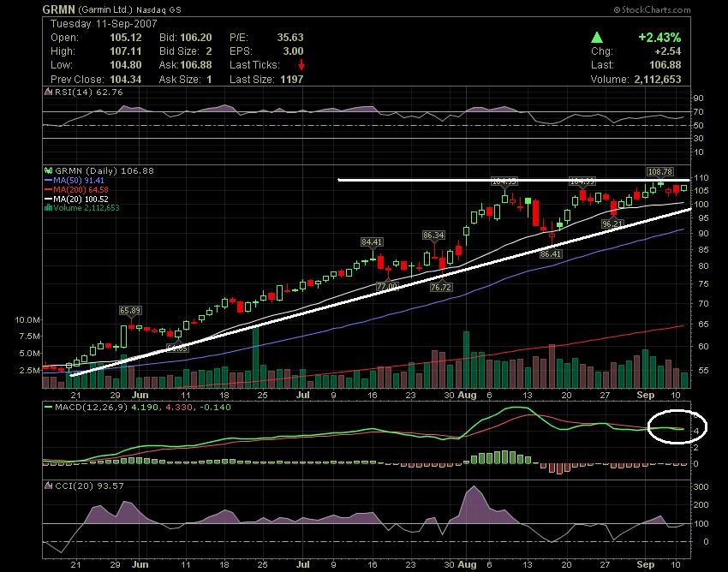Click the CCI(20) reading 93.57
This screenshot has width=728, height=572.
click(111, 486)
